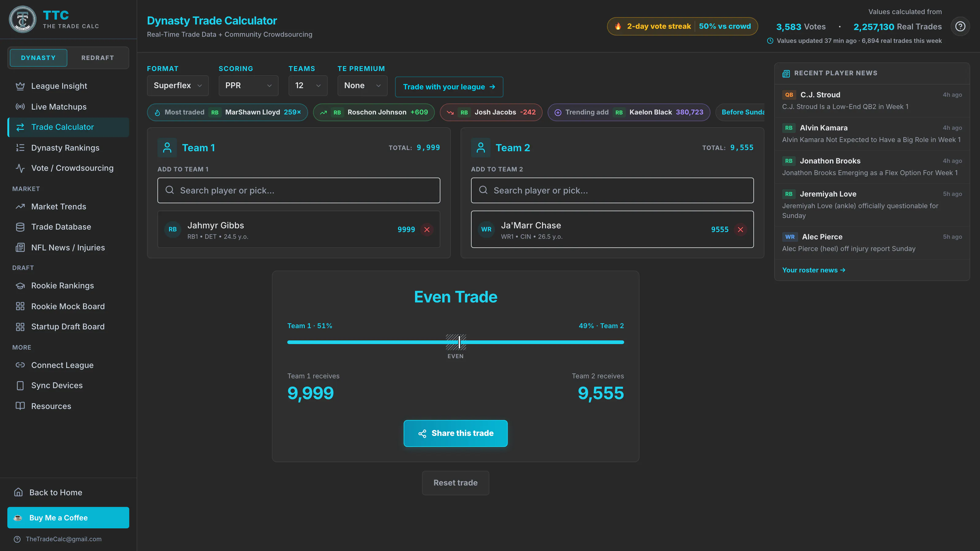Click the Resources book icon
980x551 pixels.
click(20, 406)
